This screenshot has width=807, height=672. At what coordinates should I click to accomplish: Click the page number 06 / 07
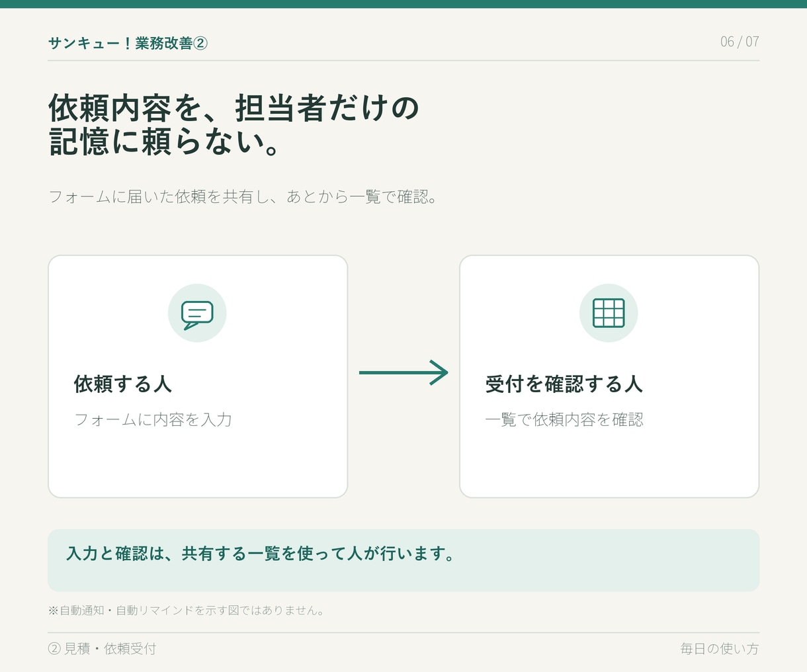click(740, 42)
